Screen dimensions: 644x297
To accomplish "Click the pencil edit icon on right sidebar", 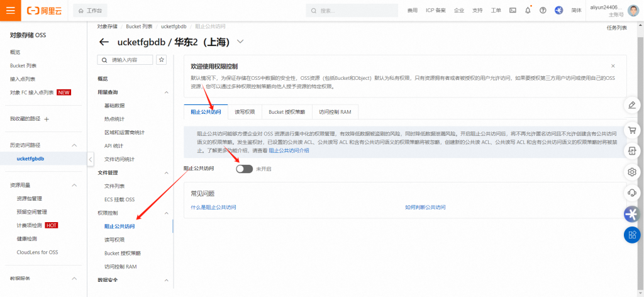I will (632, 104).
